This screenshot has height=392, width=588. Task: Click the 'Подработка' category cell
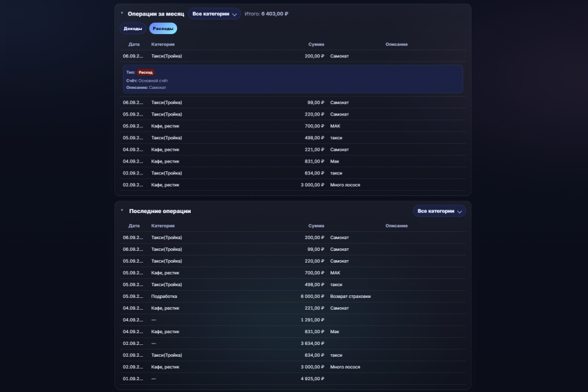click(164, 297)
